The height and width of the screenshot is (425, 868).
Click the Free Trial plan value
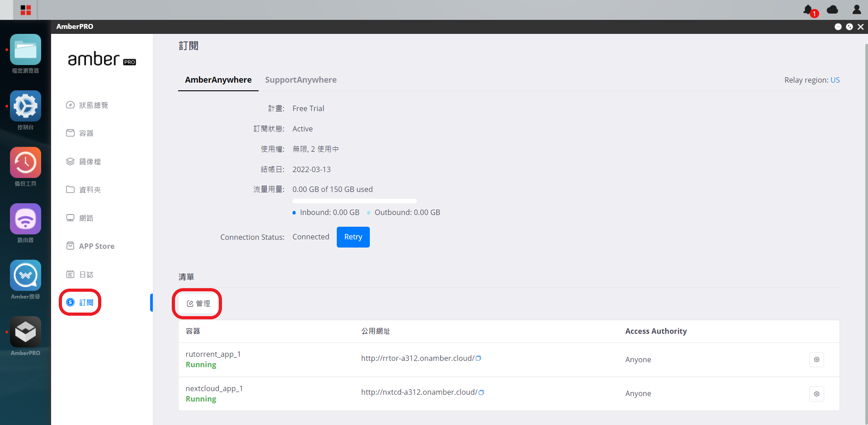[x=308, y=108]
